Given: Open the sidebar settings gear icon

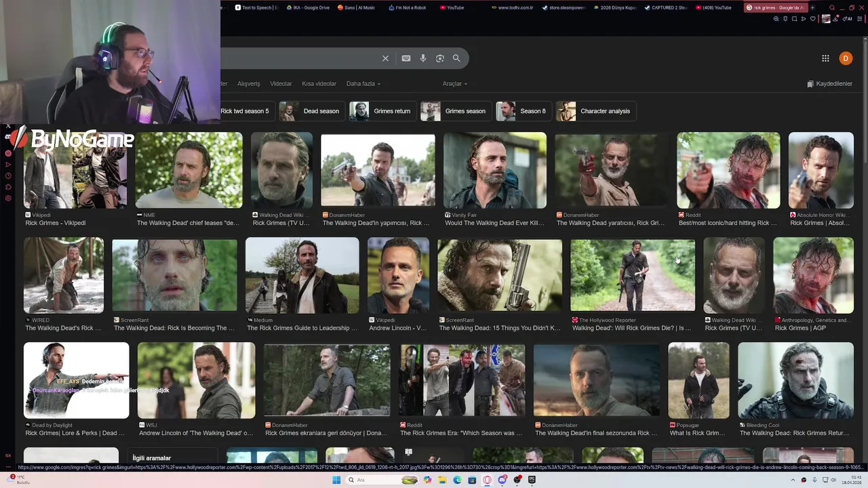Looking at the screenshot, I should pos(8,199).
